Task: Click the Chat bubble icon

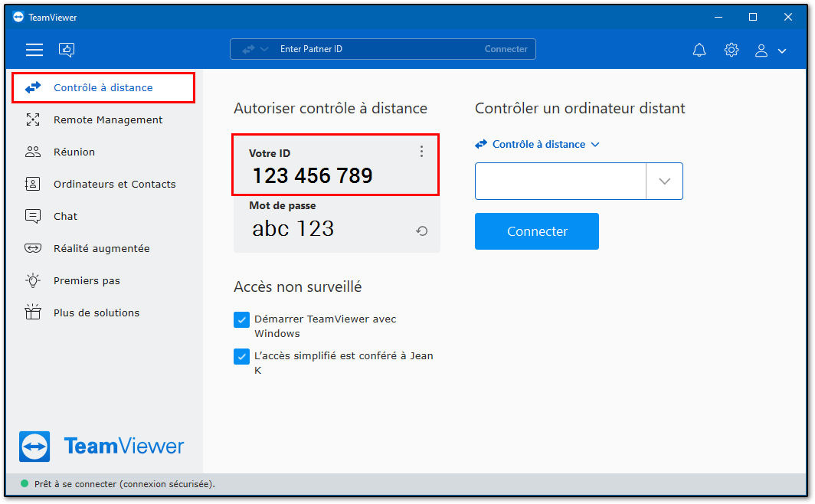Action: (33, 216)
